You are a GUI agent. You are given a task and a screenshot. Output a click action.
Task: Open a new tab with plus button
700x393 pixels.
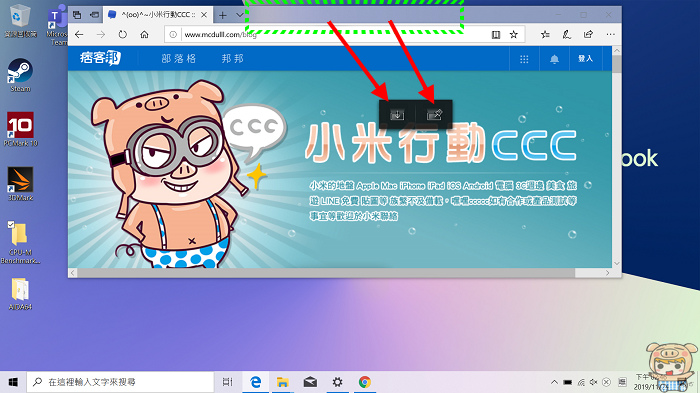click(x=222, y=15)
